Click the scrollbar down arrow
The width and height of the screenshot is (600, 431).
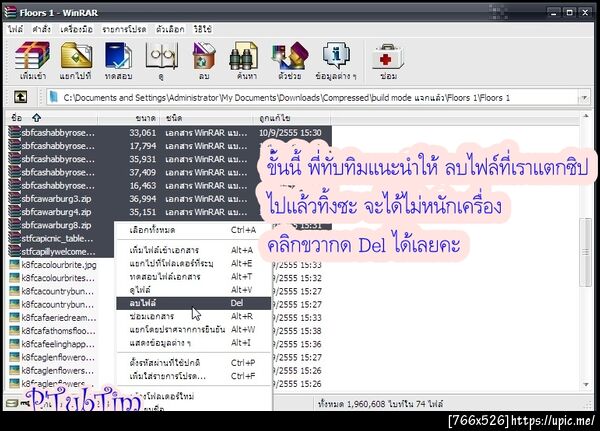(x=586, y=384)
